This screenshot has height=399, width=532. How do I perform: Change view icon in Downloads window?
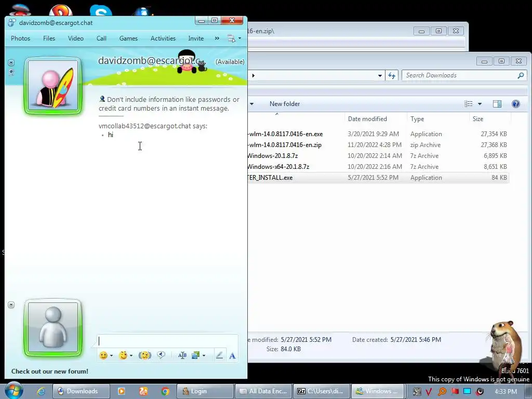[x=469, y=104]
